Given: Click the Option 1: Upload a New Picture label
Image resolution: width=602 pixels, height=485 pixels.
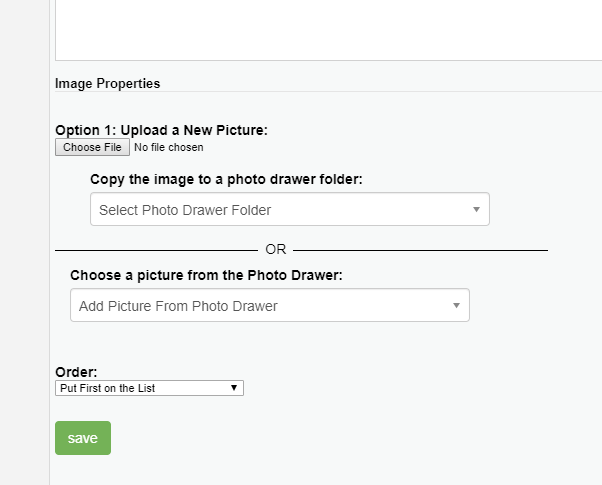Looking at the screenshot, I should point(161,130).
